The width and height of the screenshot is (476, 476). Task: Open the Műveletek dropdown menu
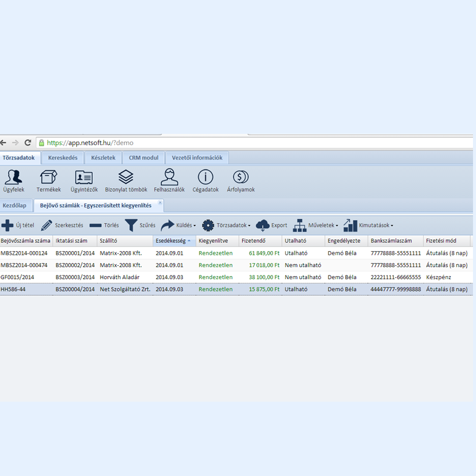pos(315,226)
